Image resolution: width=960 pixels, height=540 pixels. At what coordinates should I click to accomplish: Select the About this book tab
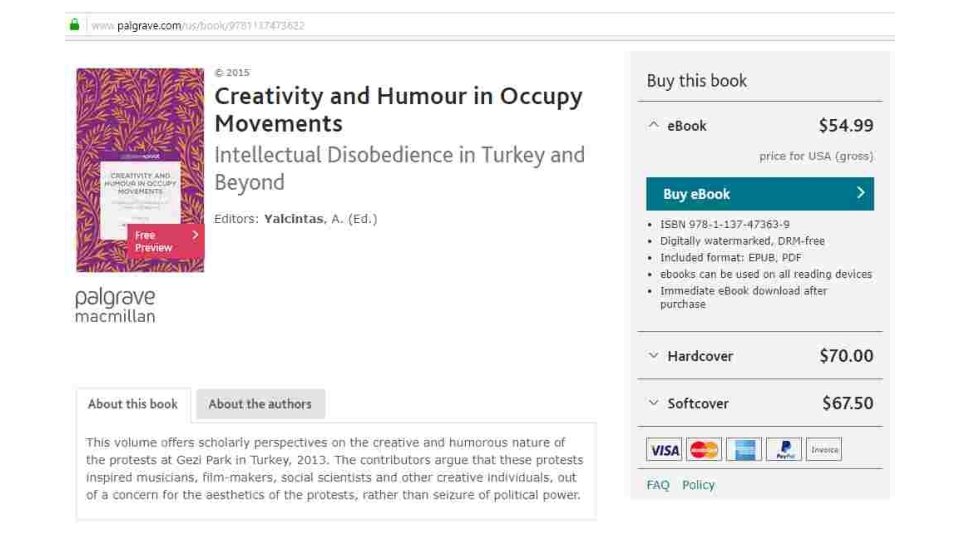click(132, 404)
